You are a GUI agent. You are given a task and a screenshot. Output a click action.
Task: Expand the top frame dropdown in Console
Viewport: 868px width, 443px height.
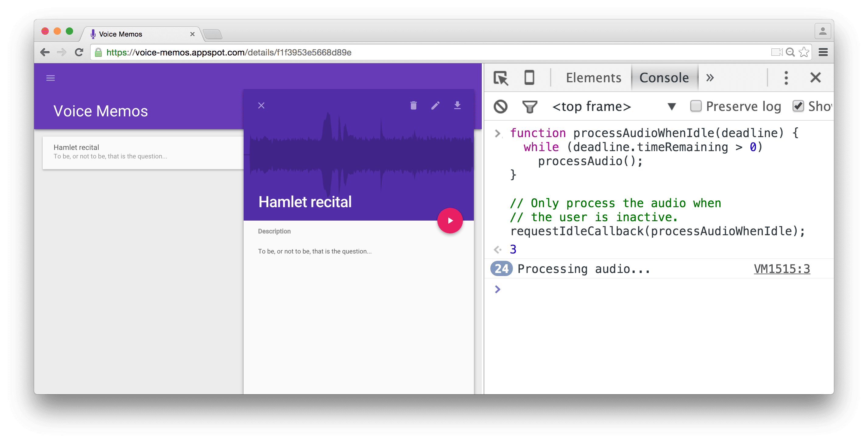[x=673, y=106]
